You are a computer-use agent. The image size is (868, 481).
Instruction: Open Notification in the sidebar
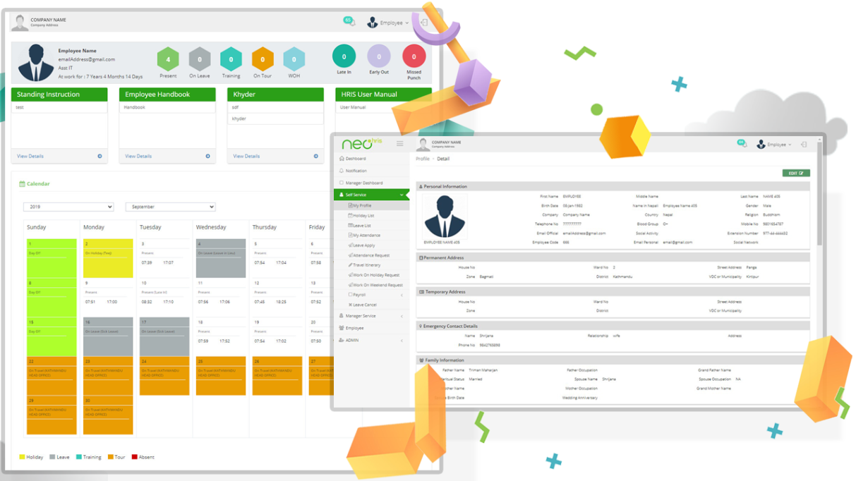coord(356,171)
